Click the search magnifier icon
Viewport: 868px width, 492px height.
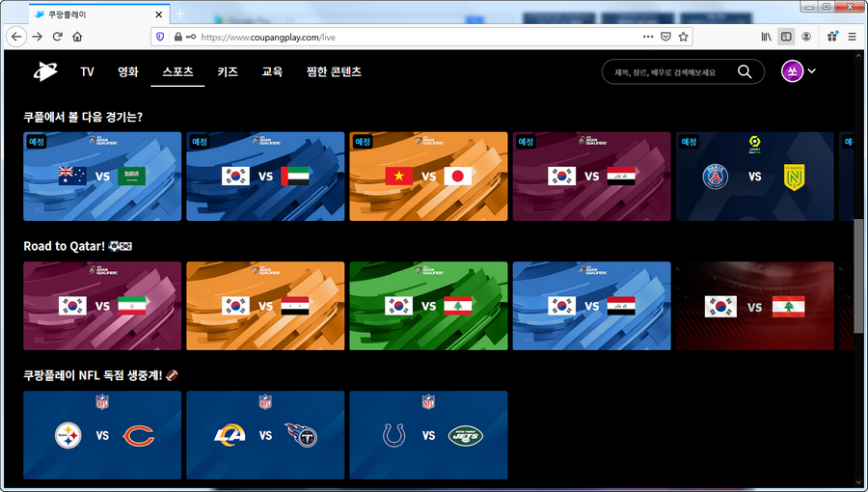tap(745, 72)
